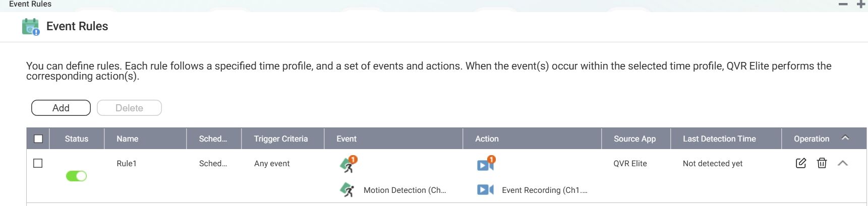
Task: Select the Event Recording camera icon
Action: (485, 190)
